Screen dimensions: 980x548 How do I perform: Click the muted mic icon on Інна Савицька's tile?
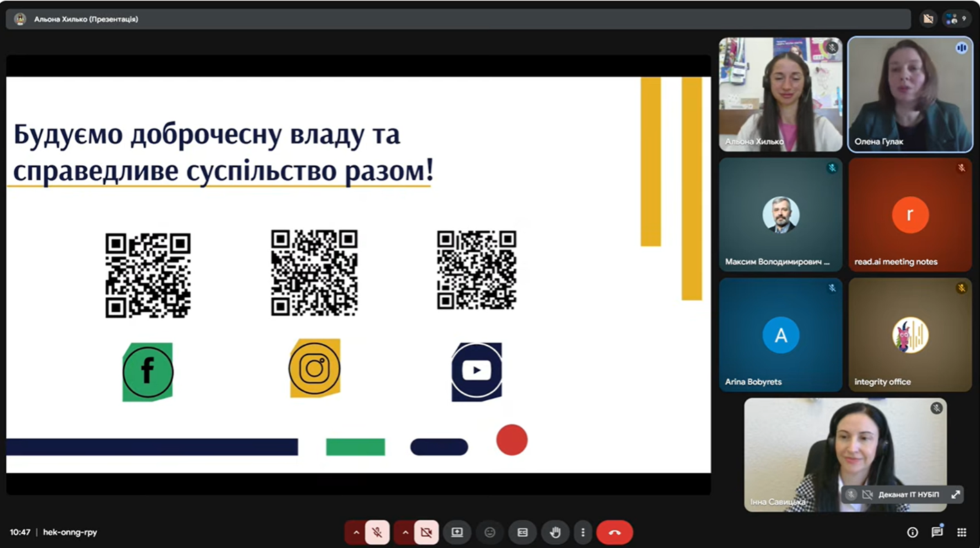936,408
